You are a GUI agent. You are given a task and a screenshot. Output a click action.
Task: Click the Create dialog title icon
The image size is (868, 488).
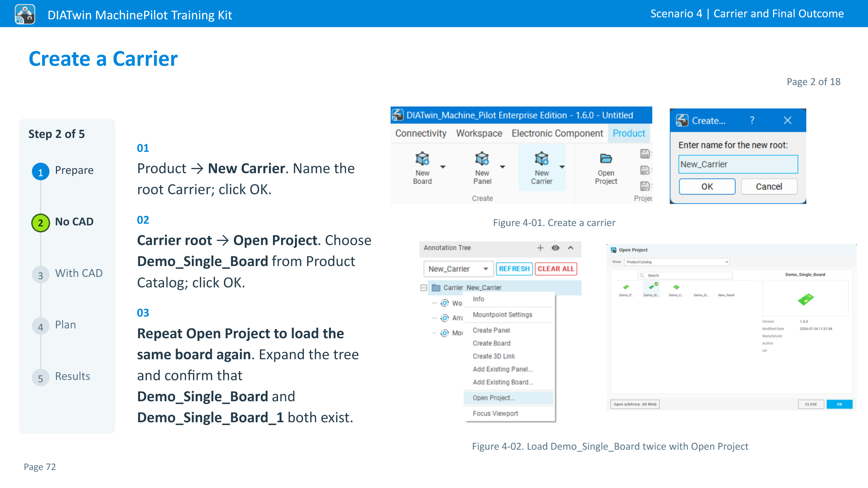[x=682, y=120]
